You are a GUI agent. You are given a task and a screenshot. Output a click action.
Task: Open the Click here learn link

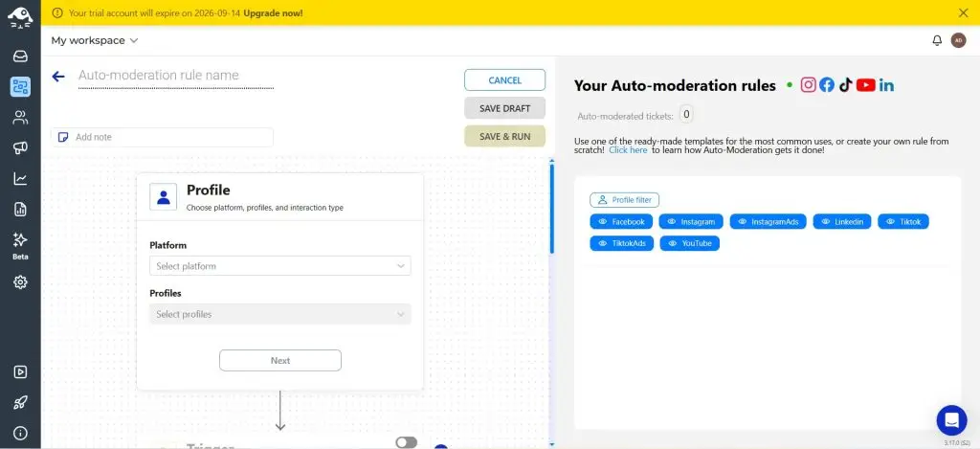click(x=628, y=150)
